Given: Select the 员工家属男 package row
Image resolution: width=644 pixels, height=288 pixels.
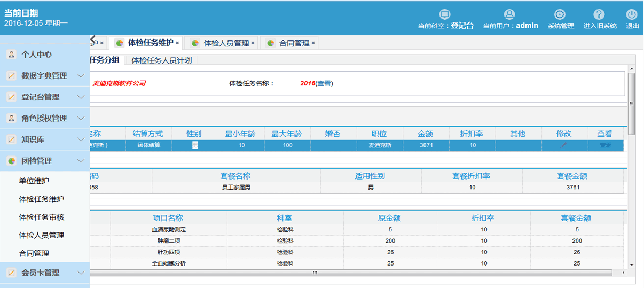Looking at the screenshot, I should pos(356,188).
